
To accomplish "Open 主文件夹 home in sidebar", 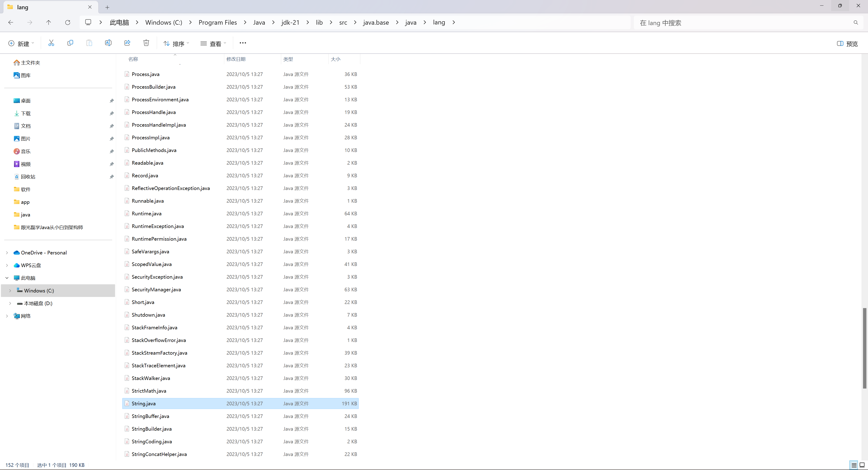I will (27, 63).
